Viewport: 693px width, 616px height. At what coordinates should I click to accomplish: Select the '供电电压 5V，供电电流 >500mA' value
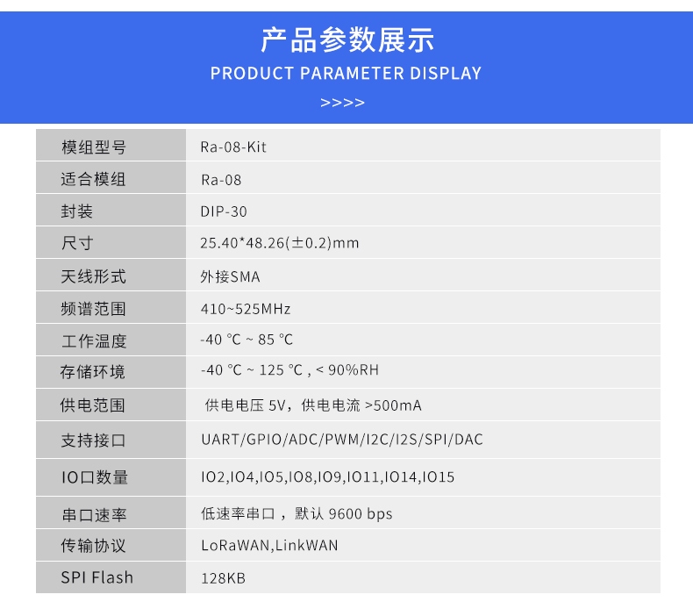click(x=313, y=405)
